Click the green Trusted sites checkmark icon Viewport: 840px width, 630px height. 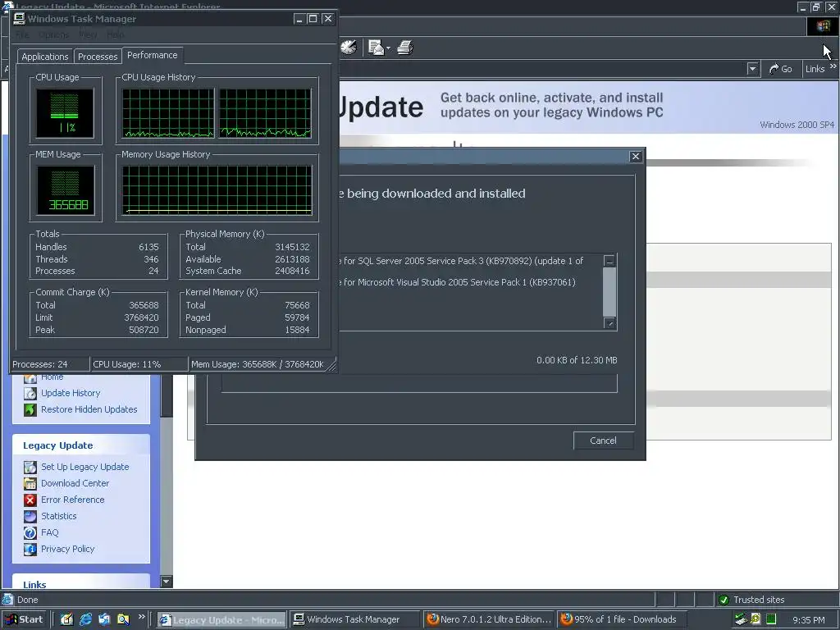click(724, 600)
